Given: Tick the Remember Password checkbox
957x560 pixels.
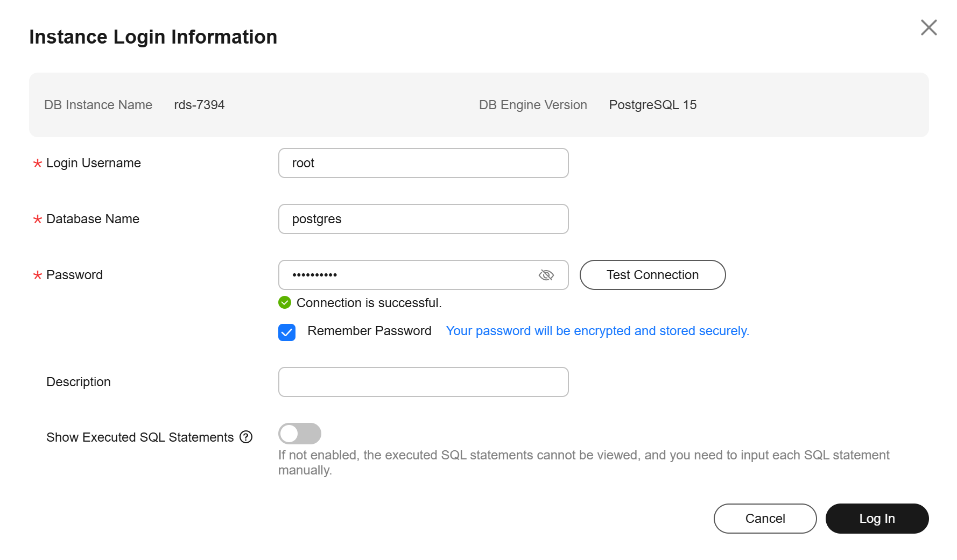Looking at the screenshot, I should (x=287, y=332).
